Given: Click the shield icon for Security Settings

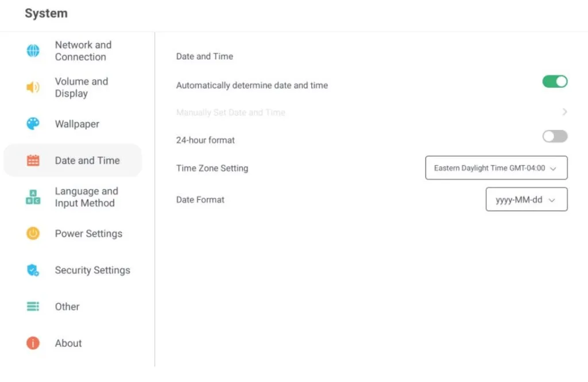Looking at the screenshot, I should click(x=33, y=270).
